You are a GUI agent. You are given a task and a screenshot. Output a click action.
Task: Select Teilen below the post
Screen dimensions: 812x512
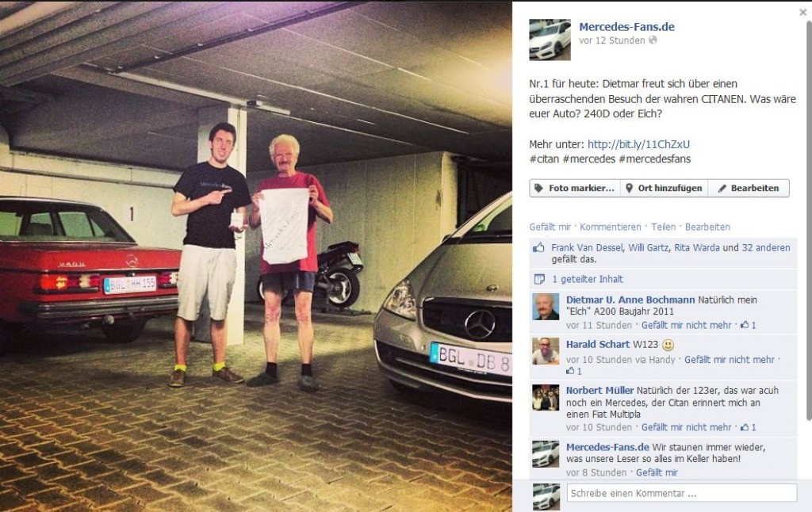click(663, 227)
